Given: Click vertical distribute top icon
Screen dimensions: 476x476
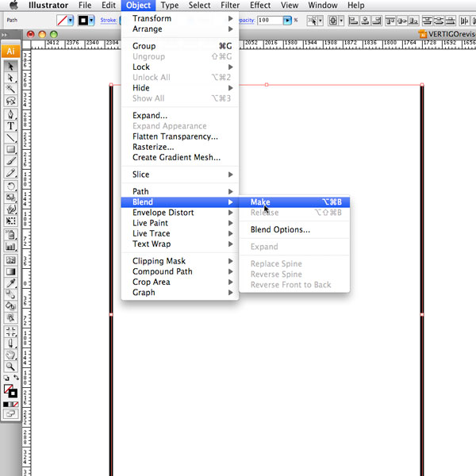Looking at the screenshot, I should 428,21.
